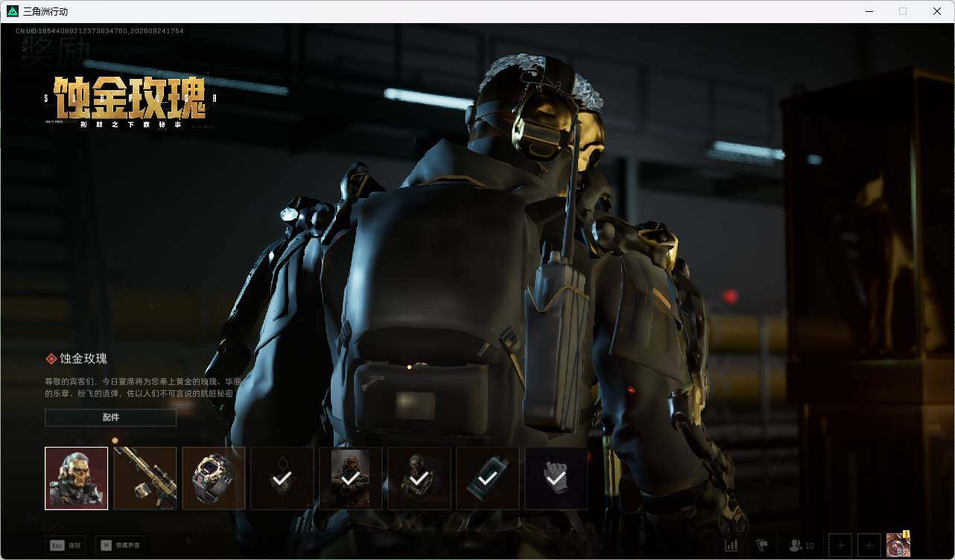Viewport: 955px width, 560px height.
Task: Click the red diamond icon beside 蚀金玫瑰
Action: (51, 359)
